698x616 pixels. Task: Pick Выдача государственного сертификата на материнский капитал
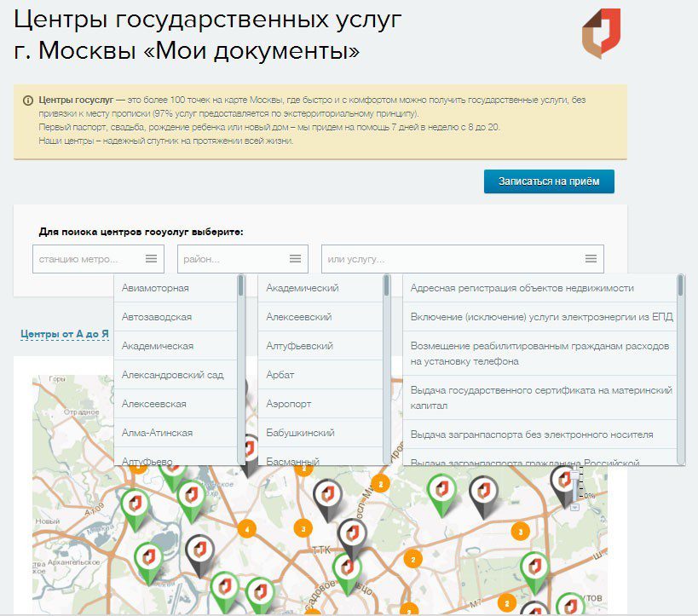point(539,398)
